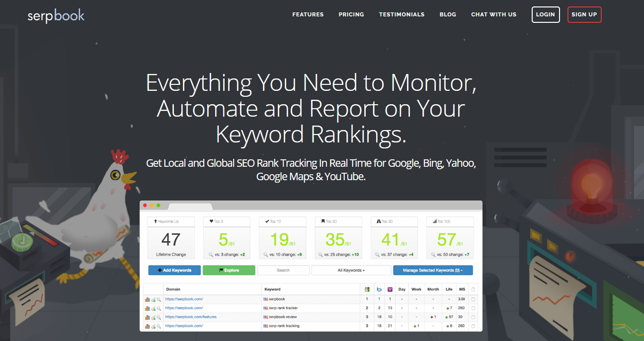Click the Google column header icon
Image resolution: width=644 pixels, height=341 pixels.
point(367,289)
